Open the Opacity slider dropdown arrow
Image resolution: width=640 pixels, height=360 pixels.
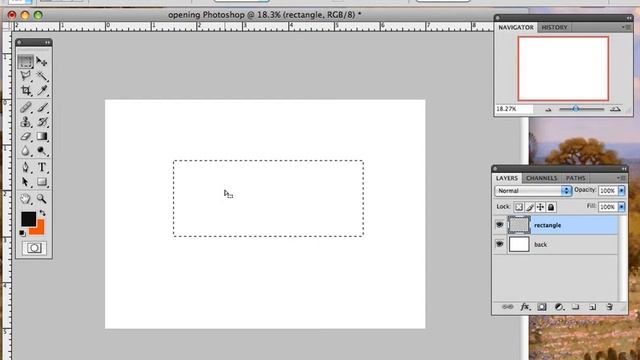click(622, 191)
